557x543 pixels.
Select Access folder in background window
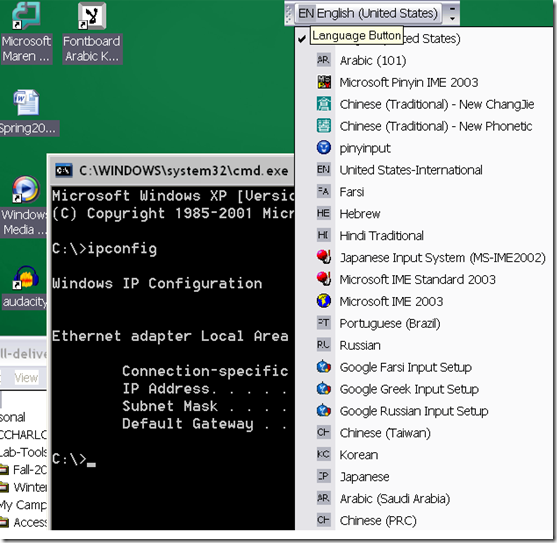pos(23,522)
